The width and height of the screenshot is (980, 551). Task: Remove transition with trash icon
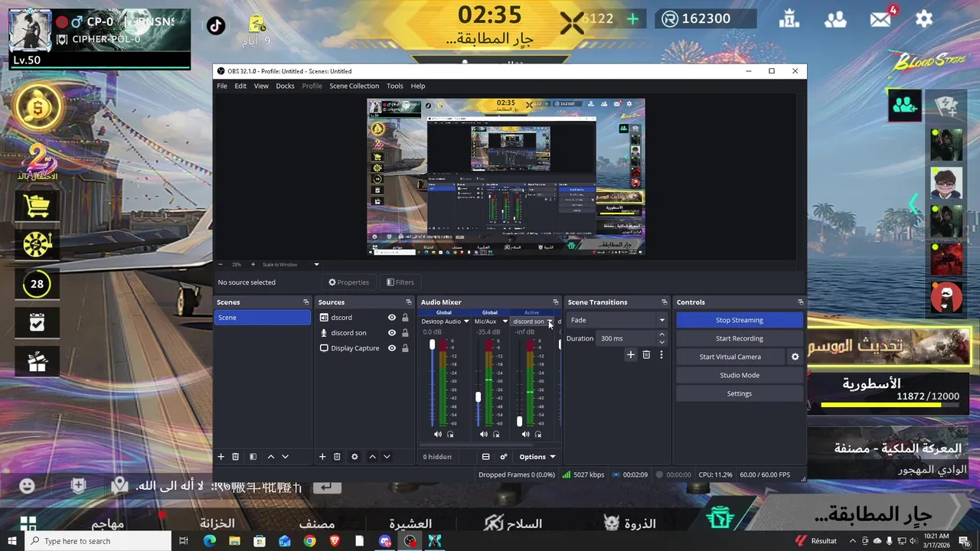[646, 354]
